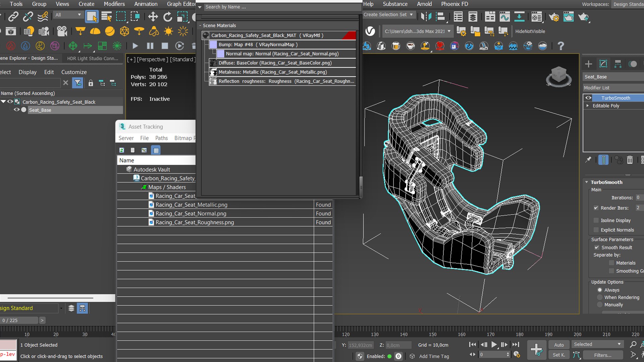644x362 pixels.
Task: Click the Search by Name field
Action: (282, 7)
